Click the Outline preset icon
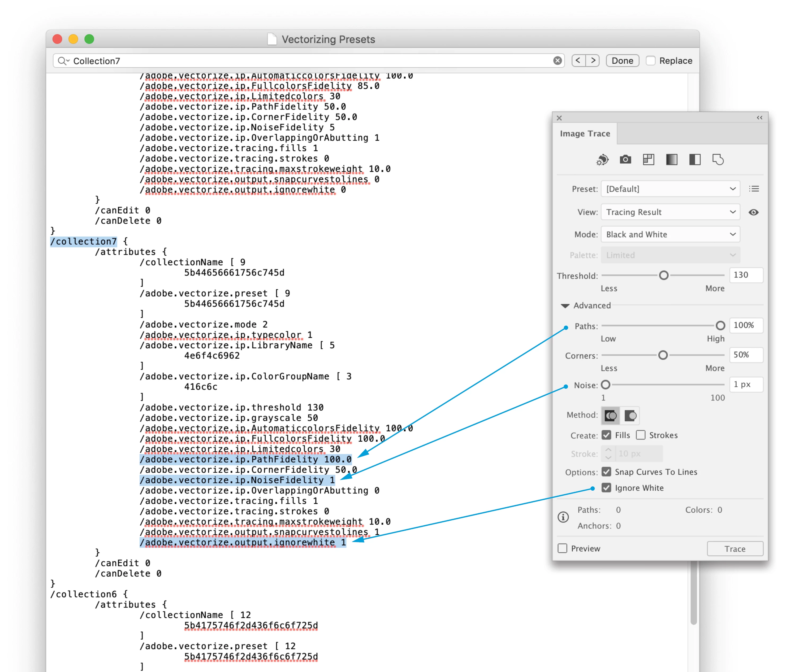Screen dimensions: 812x672 tap(718, 160)
